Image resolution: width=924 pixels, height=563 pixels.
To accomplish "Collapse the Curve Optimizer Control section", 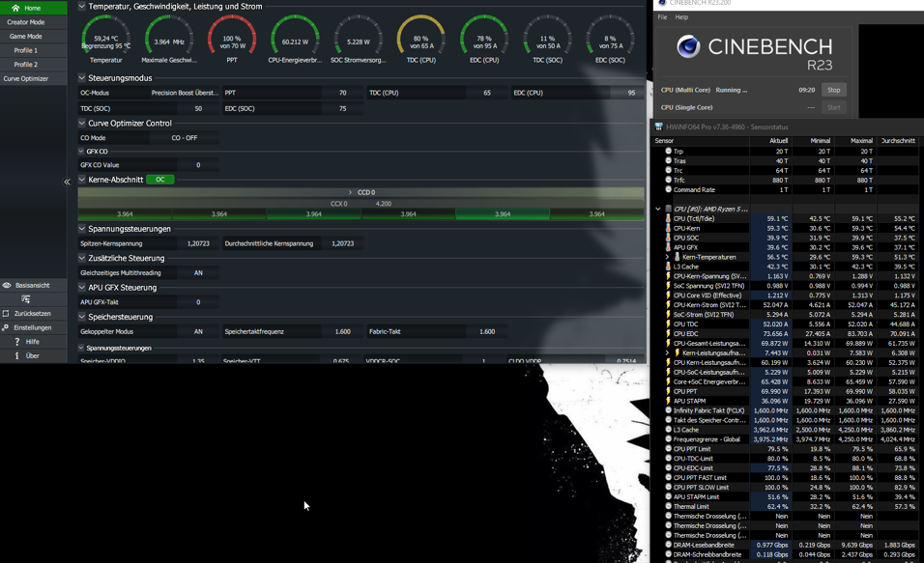I will point(82,123).
